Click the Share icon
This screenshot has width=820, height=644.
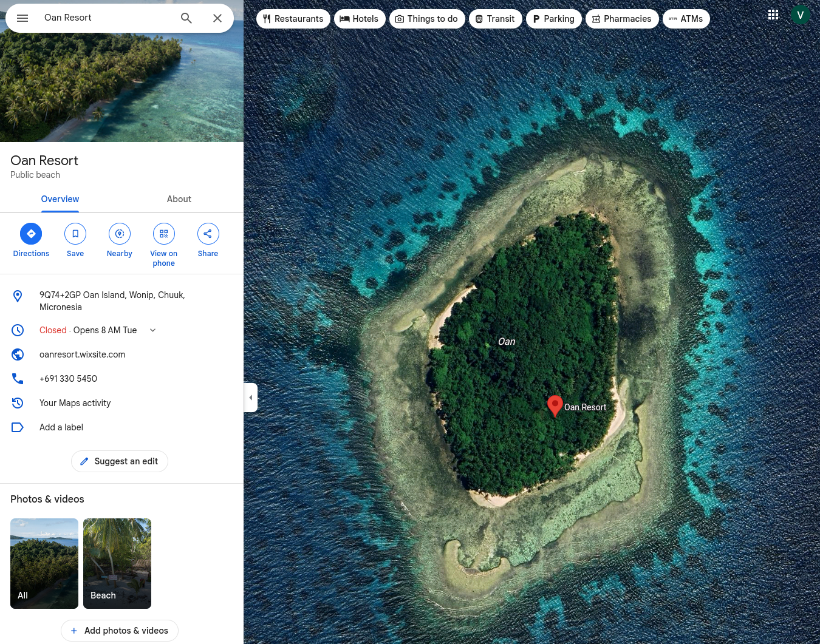click(x=208, y=234)
